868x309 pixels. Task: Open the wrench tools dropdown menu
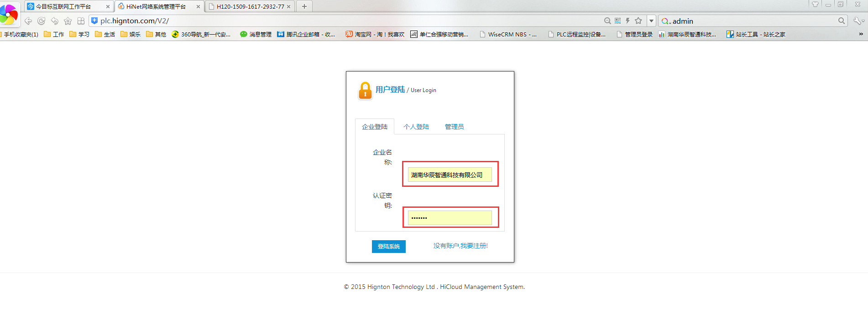[x=858, y=21]
